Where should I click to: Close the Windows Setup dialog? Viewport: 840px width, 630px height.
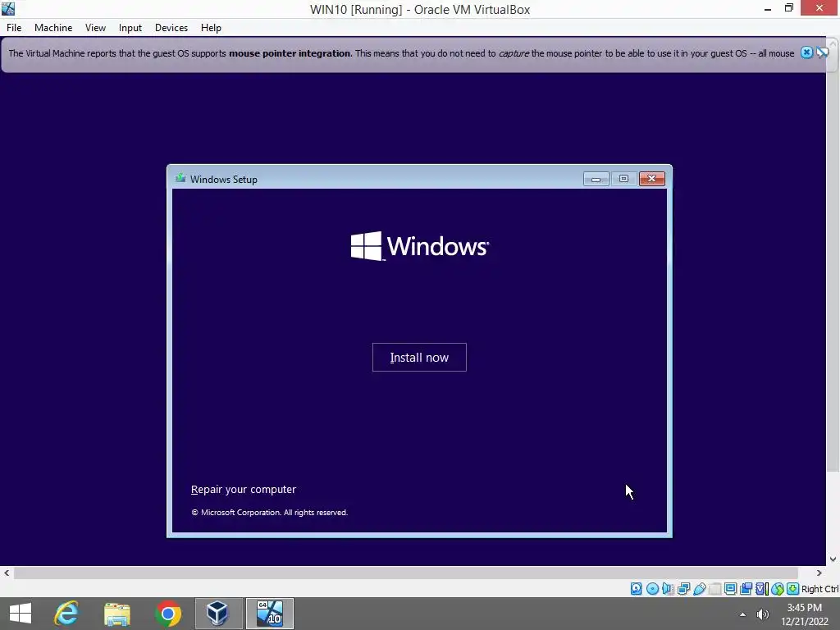652,179
